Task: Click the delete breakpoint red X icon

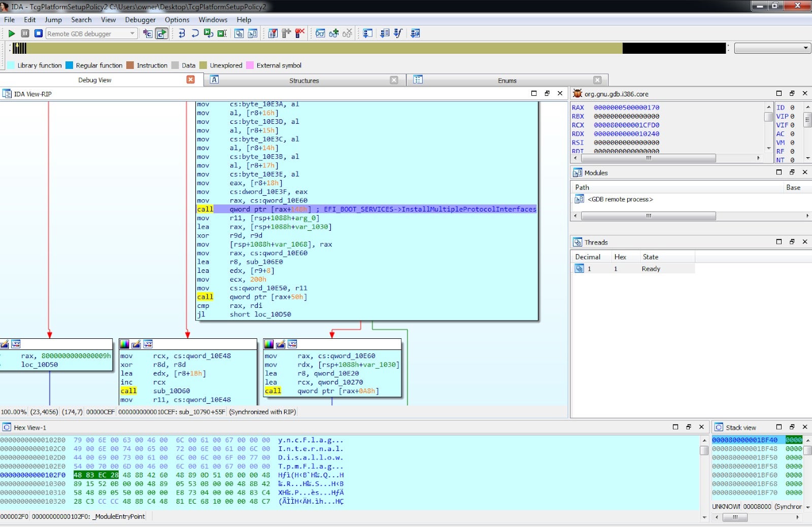Action: pos(300,33)
